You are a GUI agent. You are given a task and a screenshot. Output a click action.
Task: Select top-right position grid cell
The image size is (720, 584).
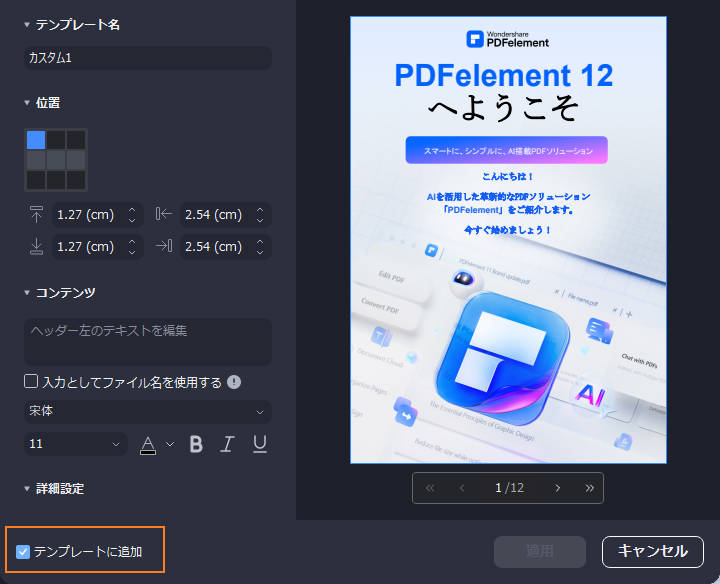pyautogui.click(x=76, y=140)
